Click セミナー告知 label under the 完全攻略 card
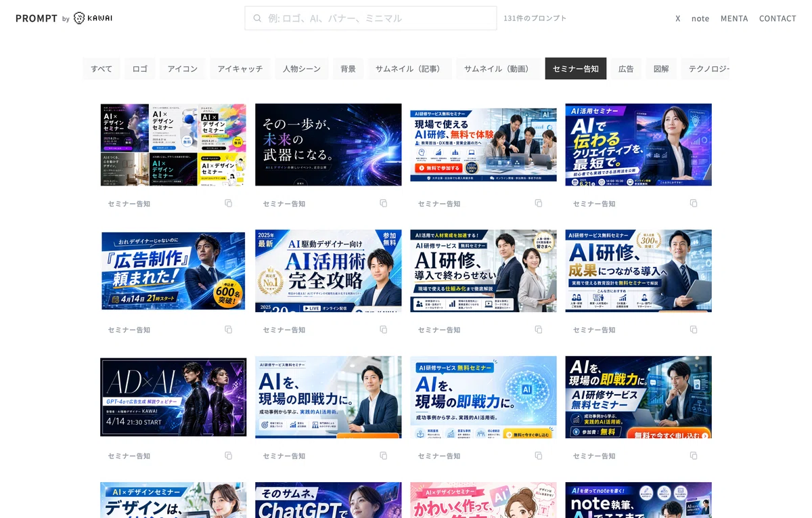 pos(284,330)
